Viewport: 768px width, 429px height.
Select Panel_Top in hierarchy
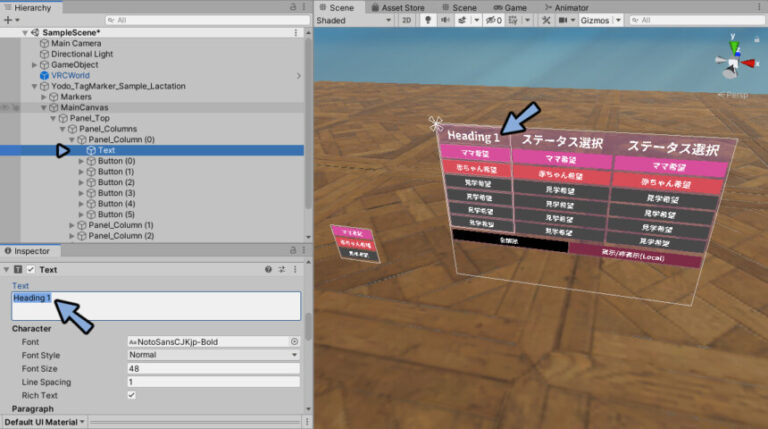[89, 118]
